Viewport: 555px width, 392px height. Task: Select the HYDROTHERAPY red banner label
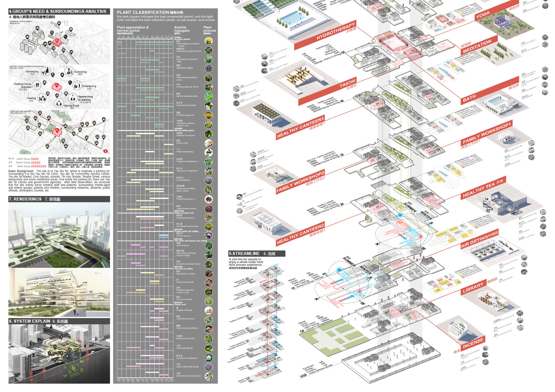[335, 32]
